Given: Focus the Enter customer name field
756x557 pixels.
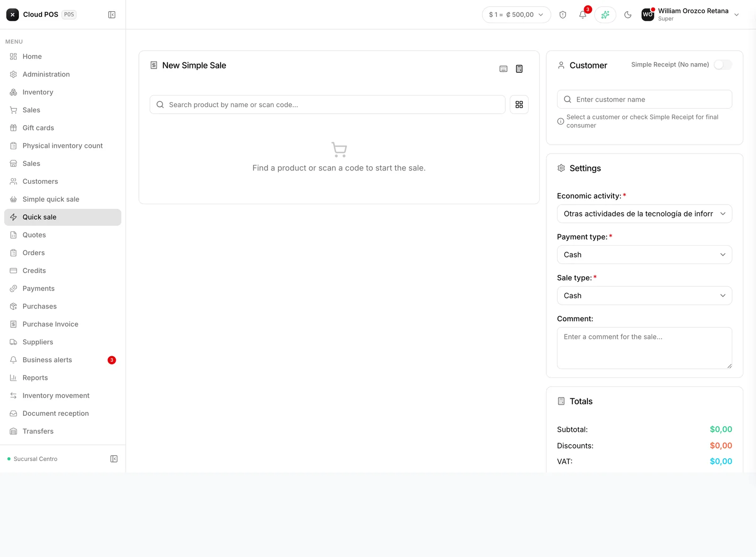Looking at the screenshot, I should 644,99.
